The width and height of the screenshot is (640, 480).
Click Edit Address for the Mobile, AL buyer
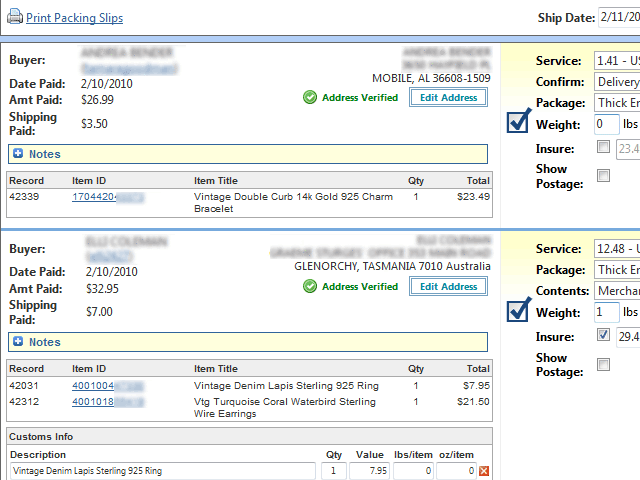pos(448,98)
